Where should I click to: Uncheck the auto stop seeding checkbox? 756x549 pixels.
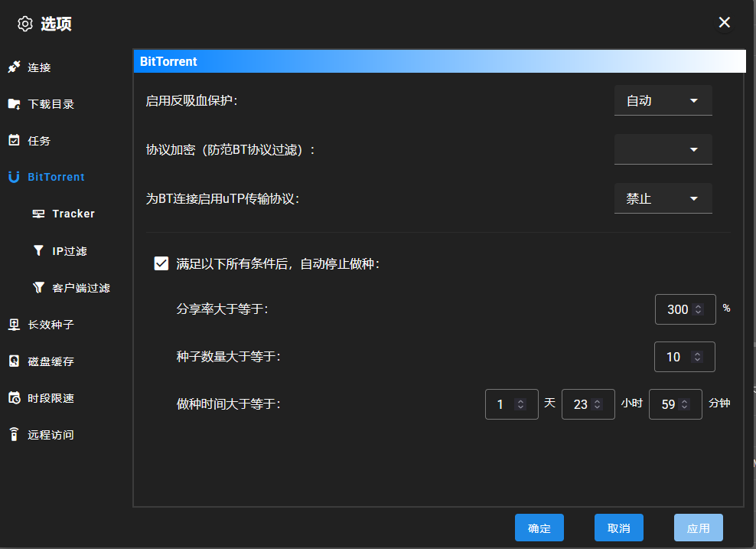click(161, 263)
